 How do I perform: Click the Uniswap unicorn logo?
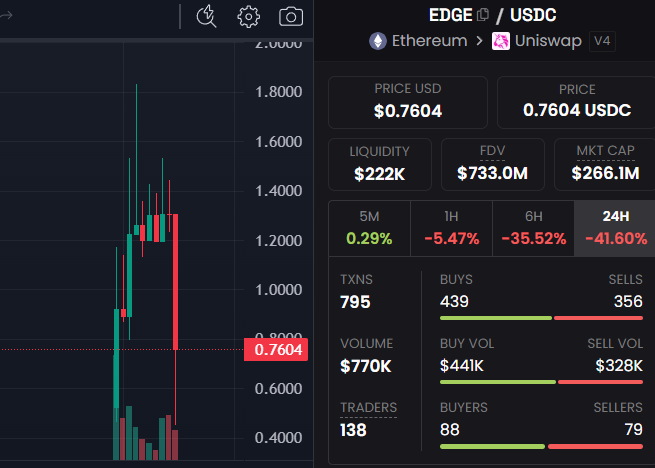coord(500,41)
